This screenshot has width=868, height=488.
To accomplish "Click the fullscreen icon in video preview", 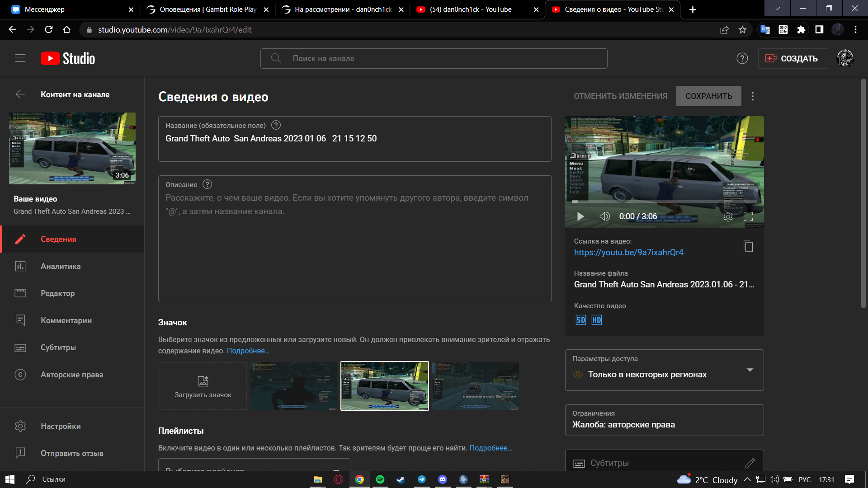I will tap(748, 216).
